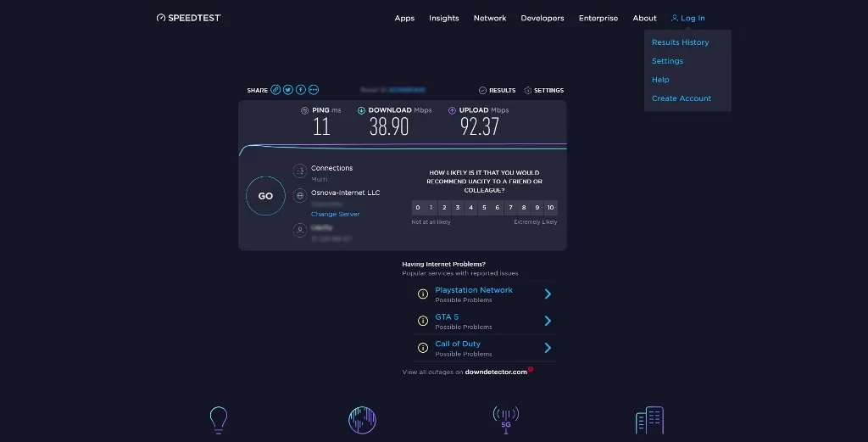Select Create Account in dropdown menu
This screenshot has height=442, width=868.
pos(681,98)
